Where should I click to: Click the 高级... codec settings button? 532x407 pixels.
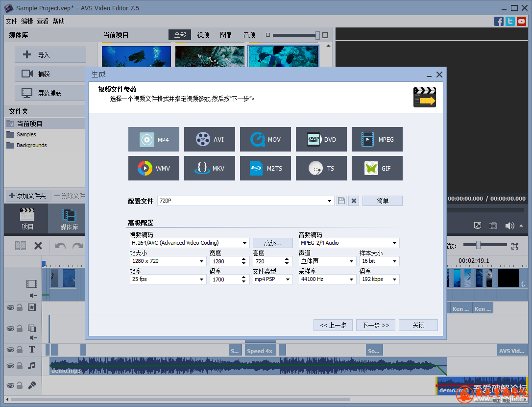273,243
